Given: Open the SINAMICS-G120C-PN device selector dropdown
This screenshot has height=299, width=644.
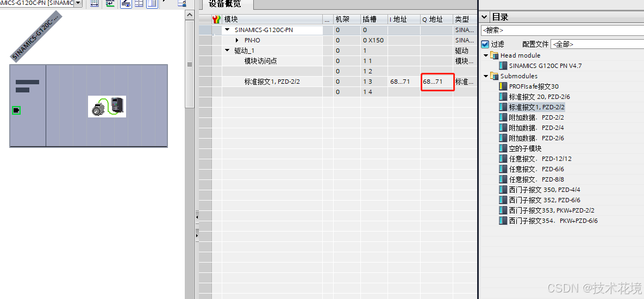Looking at the screenshot, I should [x=78, y=3].
